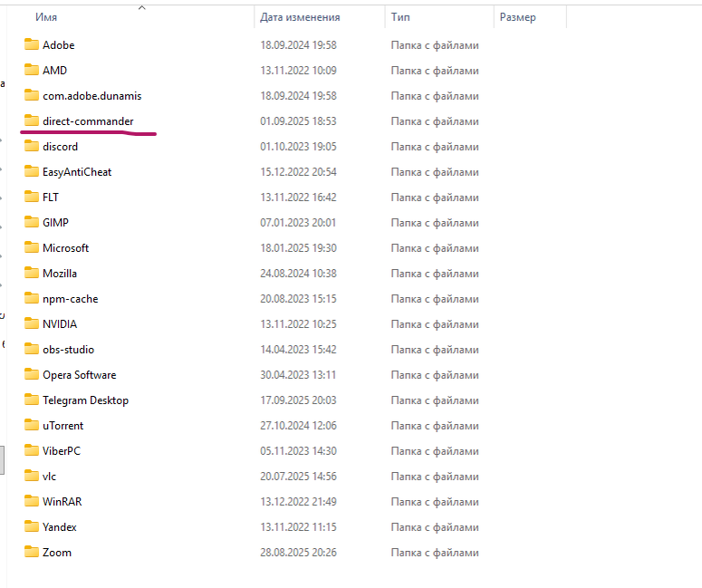Click date 28.08.2025 20:26
This screenshot has height=588, width=702.
pyautogui.click(x=298, y=553)
